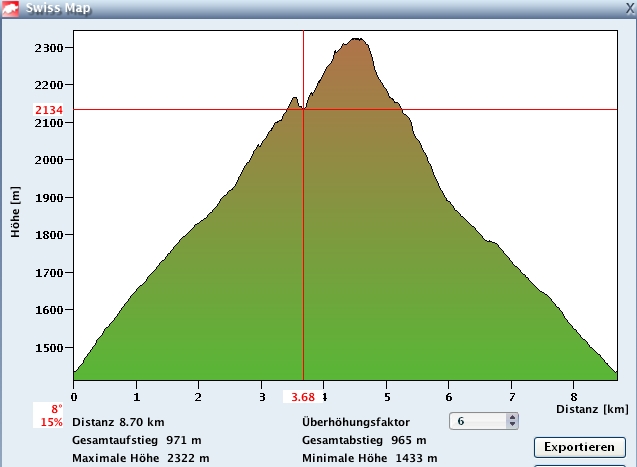Click the Überhöhungsfaktor label
637x467 pixels.
tap(355, 422)
